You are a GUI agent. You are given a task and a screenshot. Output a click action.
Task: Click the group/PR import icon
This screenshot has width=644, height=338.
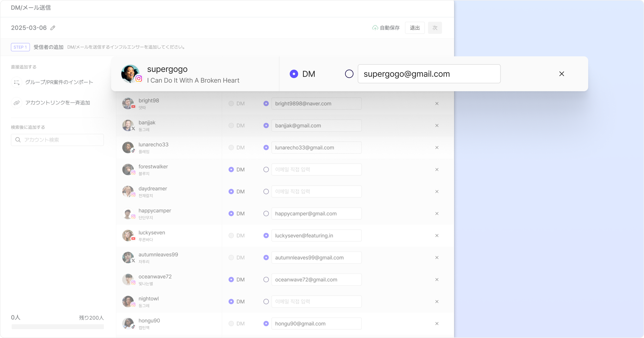pyautogui.click(x=17, y=82)
